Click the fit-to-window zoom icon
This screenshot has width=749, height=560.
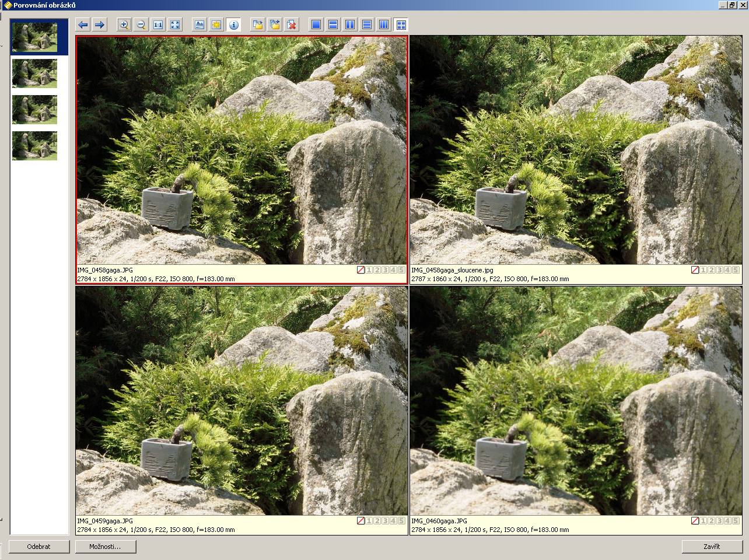(x=175, y=24)
